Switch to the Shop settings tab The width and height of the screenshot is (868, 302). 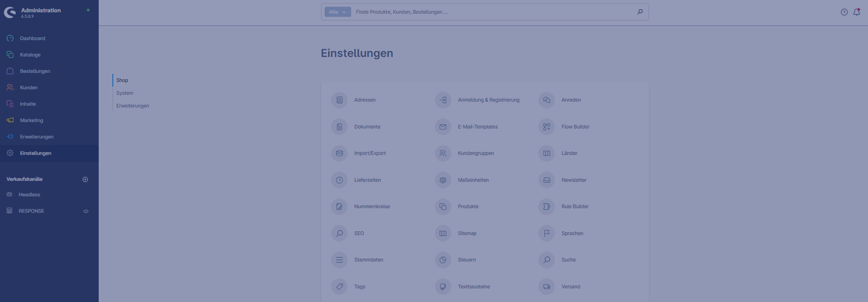click(122, 80)
